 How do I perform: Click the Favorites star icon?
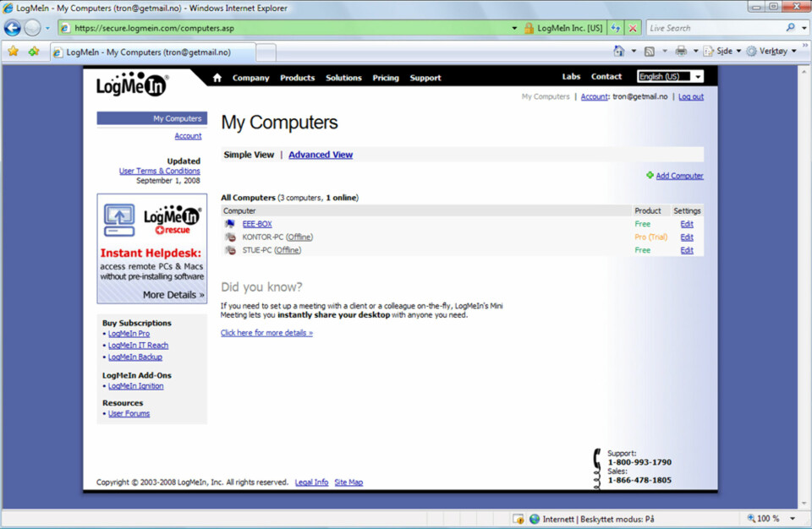click(13, 52)
